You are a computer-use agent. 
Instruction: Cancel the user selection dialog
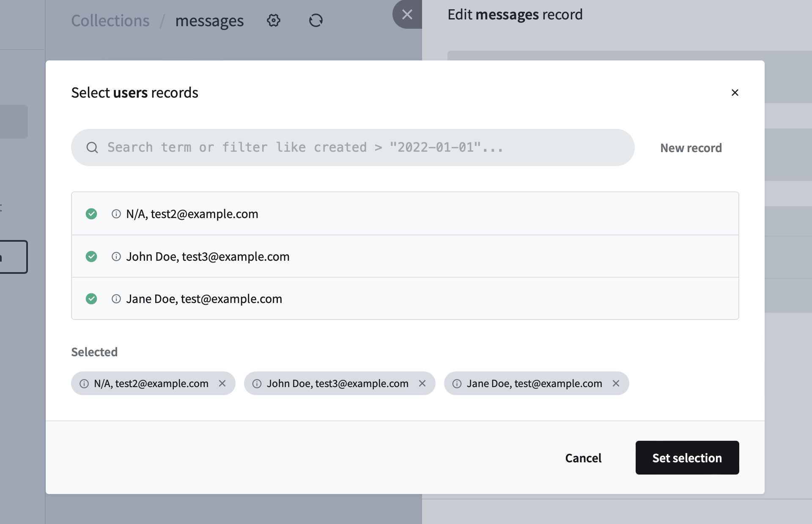(583, 458)
